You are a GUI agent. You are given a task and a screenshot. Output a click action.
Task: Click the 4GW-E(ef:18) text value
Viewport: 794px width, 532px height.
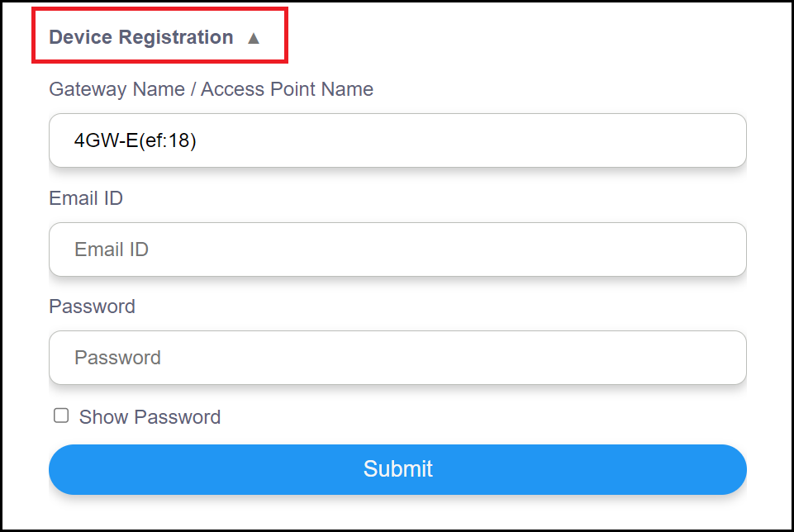click(x=135, y=140)
